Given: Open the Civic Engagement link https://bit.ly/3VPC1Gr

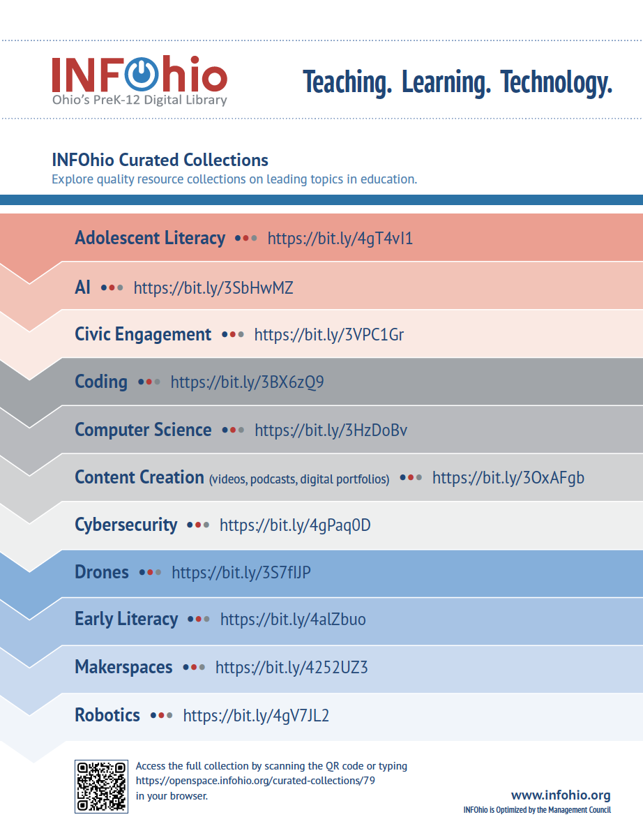Looking at the screenshot, I should (x=329, y=335).
